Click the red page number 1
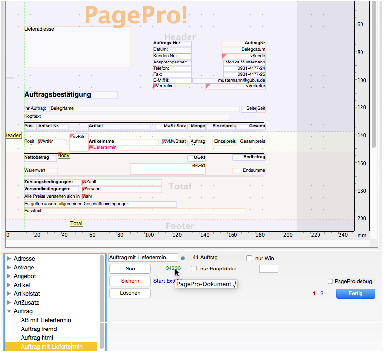This screenshot has width=390, height=360. coord(314,293)
